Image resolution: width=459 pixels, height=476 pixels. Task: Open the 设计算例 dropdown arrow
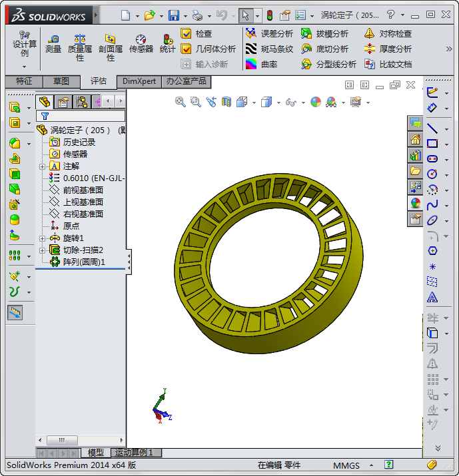[25, 66]
